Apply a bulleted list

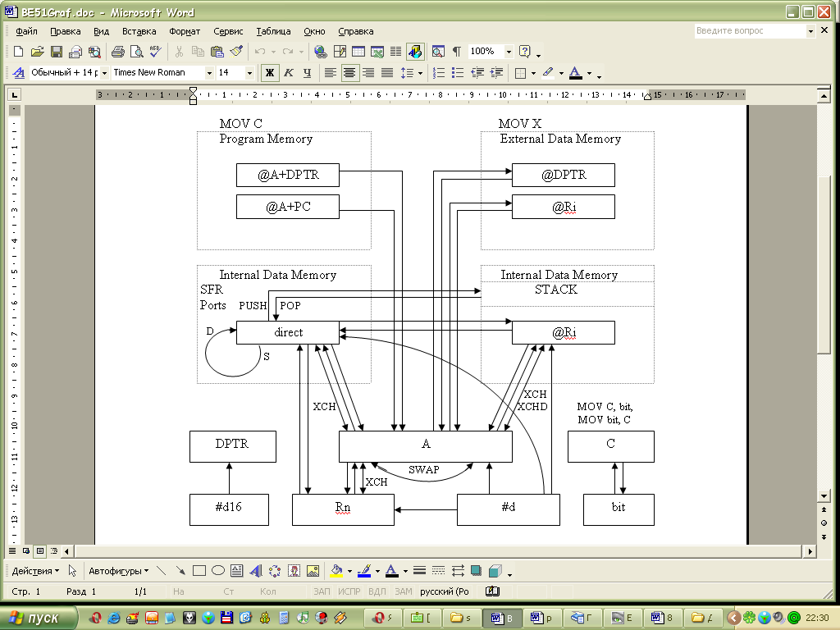tap(458, 72)
